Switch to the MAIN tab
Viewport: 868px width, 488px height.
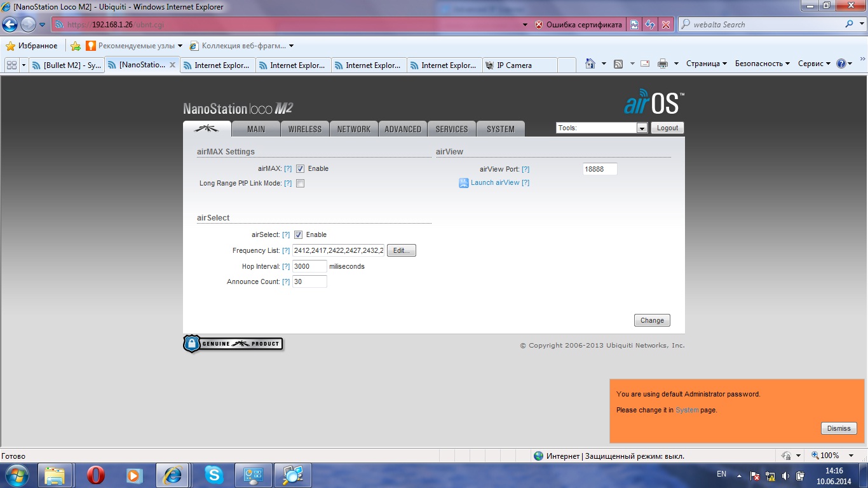pos(256,129)
